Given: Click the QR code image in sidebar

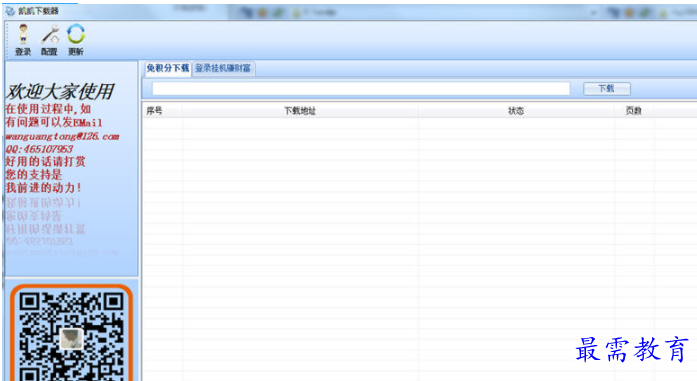Looking at the screenshot, I should (x=72, y=333).
